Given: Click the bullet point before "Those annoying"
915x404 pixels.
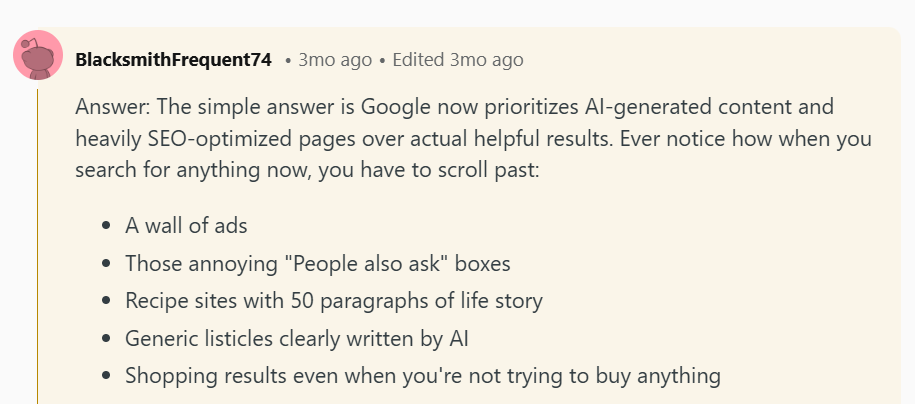Looking at the screenshot, I should (106, 264).
